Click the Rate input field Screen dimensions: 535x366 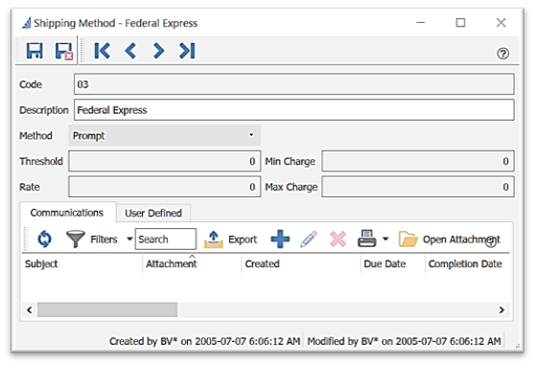tap(164, 187)
